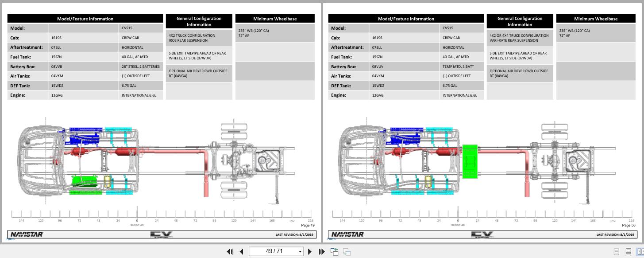The width and height of the screenshot is (644, 258).
Task: Go to the first page
Action: (230, 251)
